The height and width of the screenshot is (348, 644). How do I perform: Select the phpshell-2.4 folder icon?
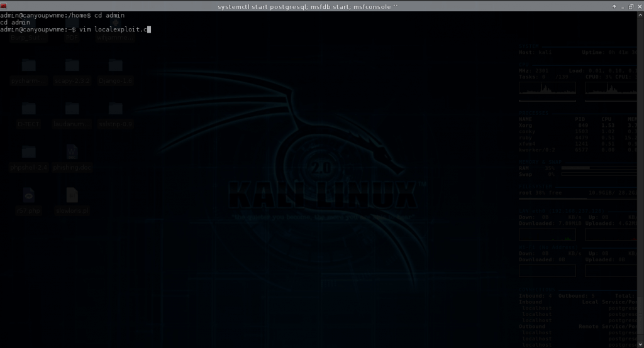29,152
